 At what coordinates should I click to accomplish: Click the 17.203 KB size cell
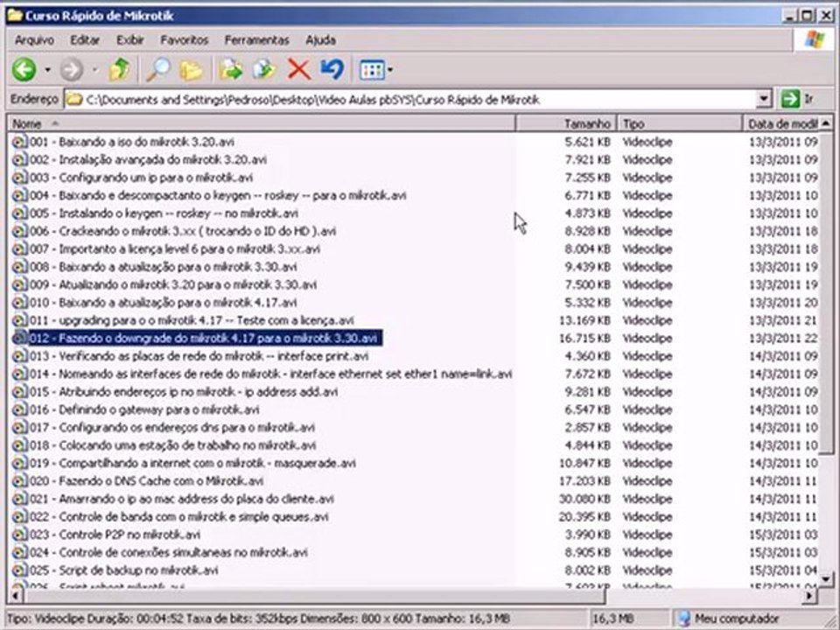pos(584,481)
